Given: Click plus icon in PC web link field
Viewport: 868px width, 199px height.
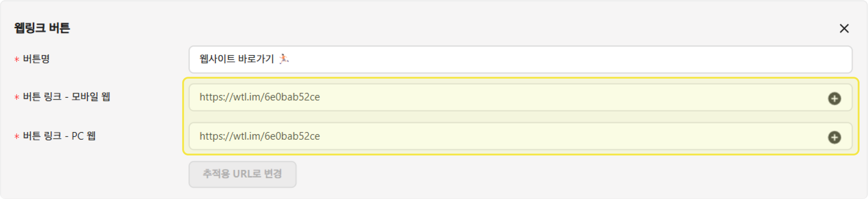Looking at the screenshot, I should coord(834,137).
